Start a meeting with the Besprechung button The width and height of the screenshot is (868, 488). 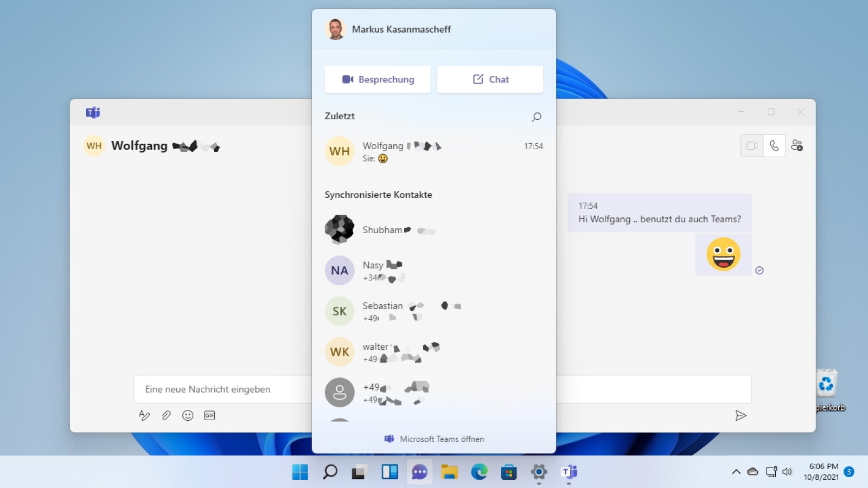pyautogui.click(x=377, y=79)
